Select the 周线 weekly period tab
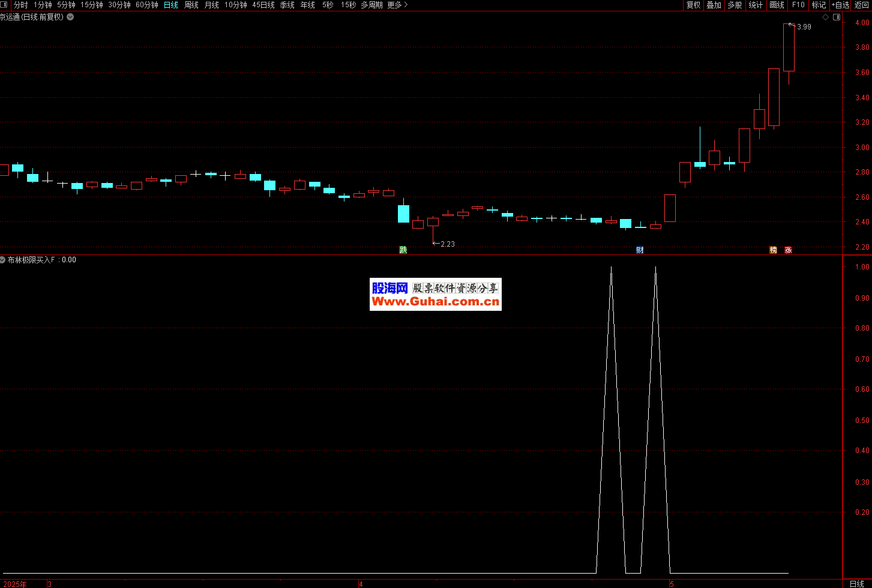The image size is (872, 588). pyautogui.click(x=191, y=5)
